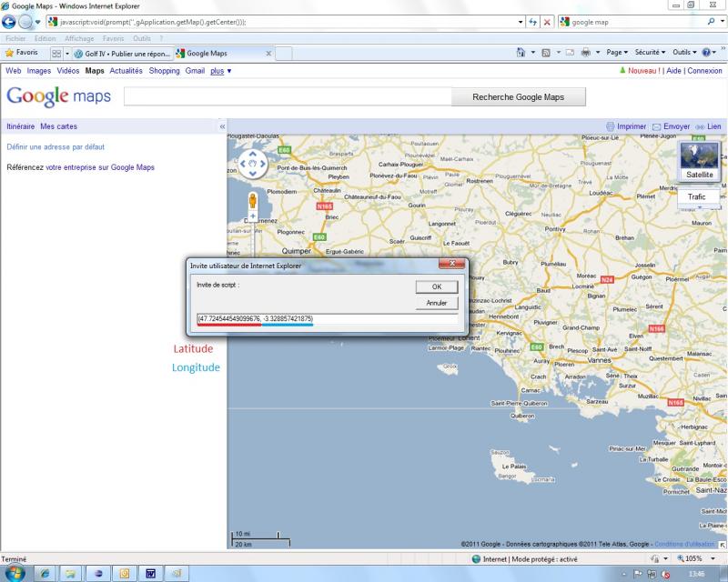The width and height of the screenshot is (728, 582).
Task: Open the Favoris menu in menu bar
Action: pos(113,38)
